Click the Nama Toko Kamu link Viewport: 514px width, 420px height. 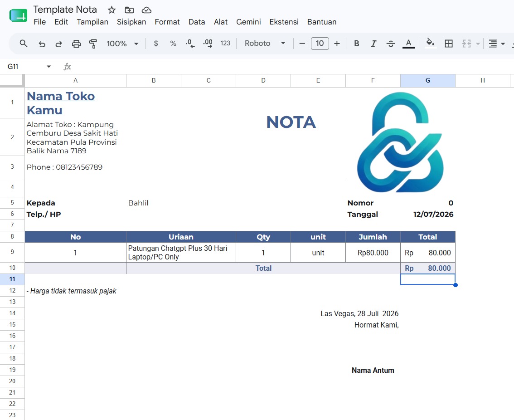coord(61,103)
